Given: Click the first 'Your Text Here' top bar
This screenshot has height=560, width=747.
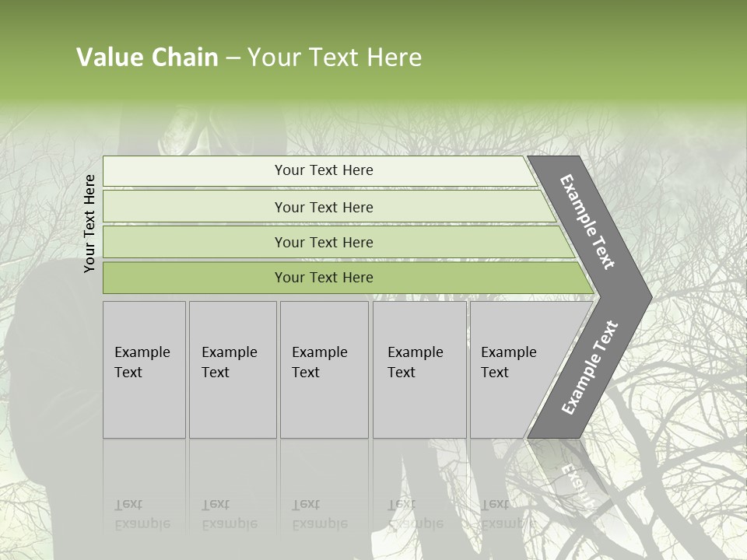Looking at the screenshot, I should click(x=320, y=170).
